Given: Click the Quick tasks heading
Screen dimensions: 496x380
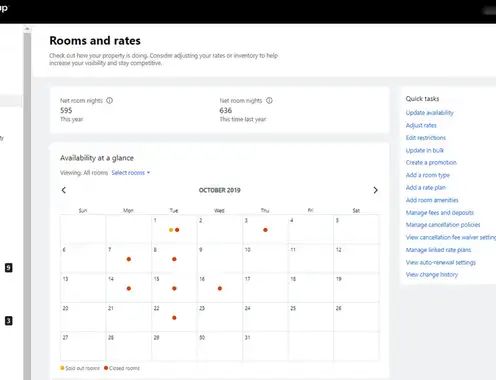Looking at the screenshot, I should (x=422, y=99).
